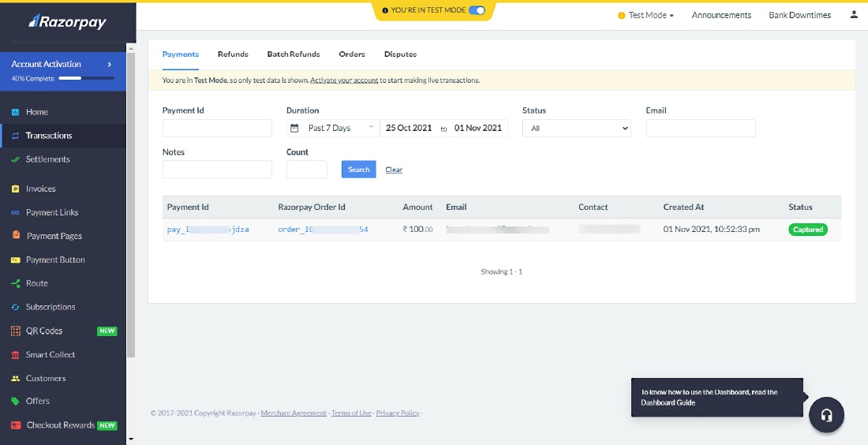Toggle the test mode switch

pyautogui.click(x=477, y=10)
